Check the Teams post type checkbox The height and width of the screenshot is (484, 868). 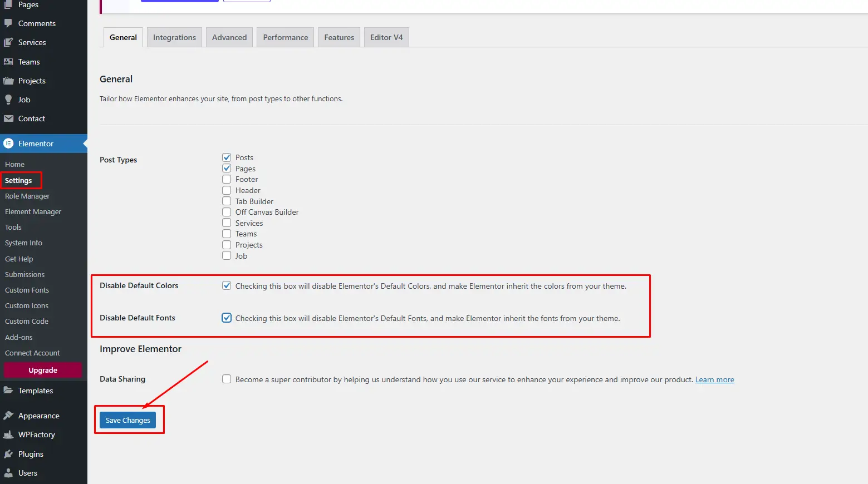click(227, 234)
